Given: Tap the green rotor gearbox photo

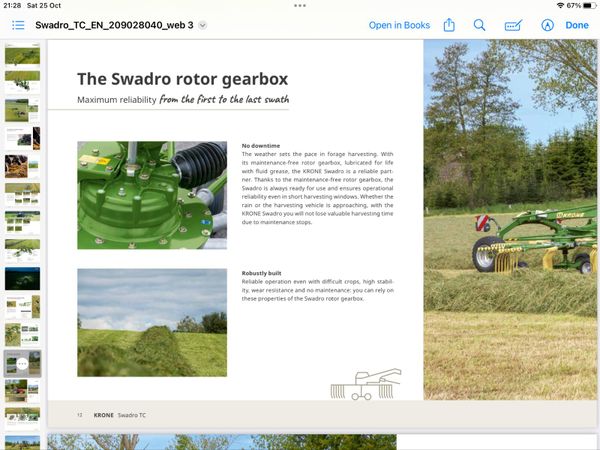Looking at the screenshot, I should (x=152, y=195).
